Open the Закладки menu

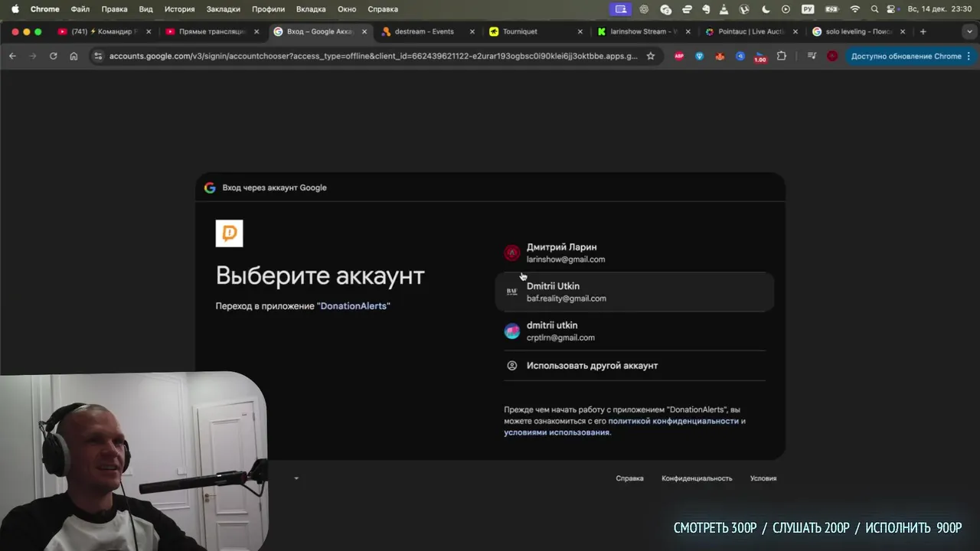click(223, 9)
